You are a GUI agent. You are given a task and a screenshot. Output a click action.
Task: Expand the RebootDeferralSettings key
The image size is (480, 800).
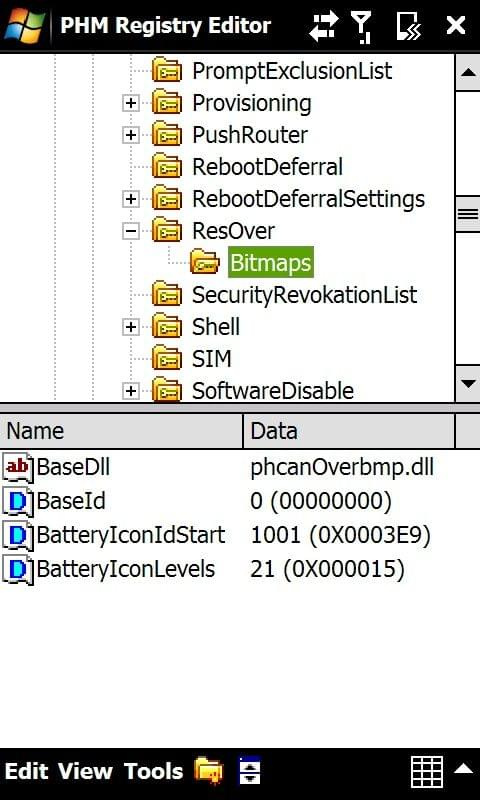pos(131,199)
